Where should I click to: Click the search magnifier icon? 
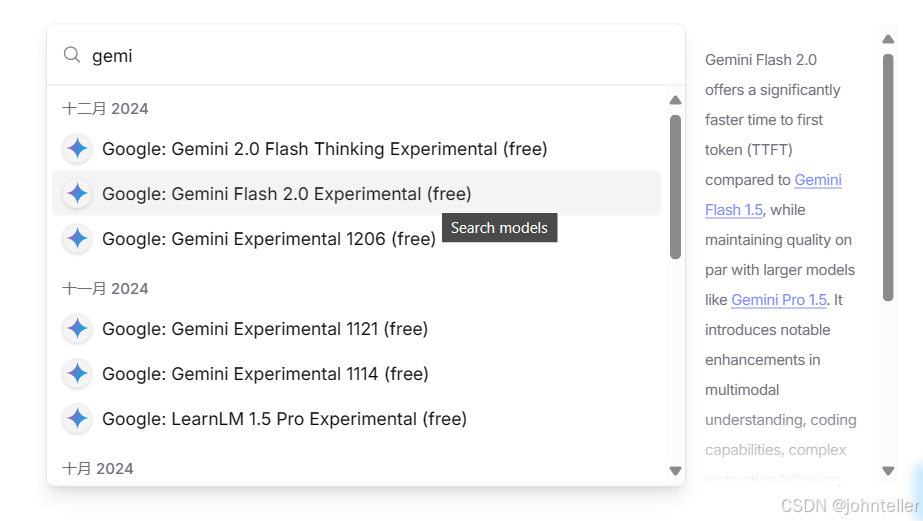71,55
